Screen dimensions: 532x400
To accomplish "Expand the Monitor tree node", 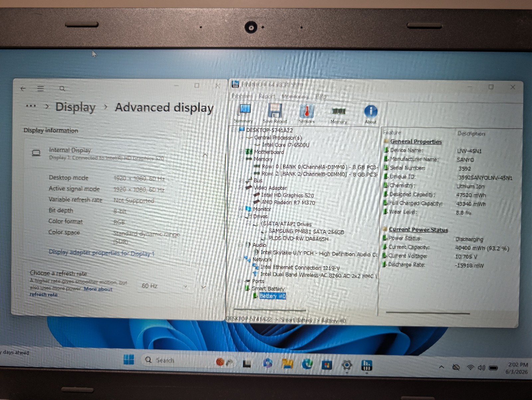I will (240, 209).
